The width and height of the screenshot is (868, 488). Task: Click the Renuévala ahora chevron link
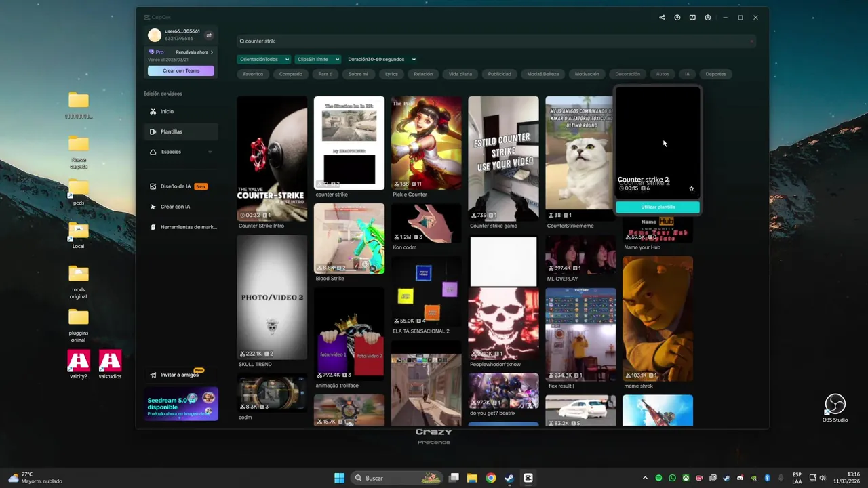point(195,52)
